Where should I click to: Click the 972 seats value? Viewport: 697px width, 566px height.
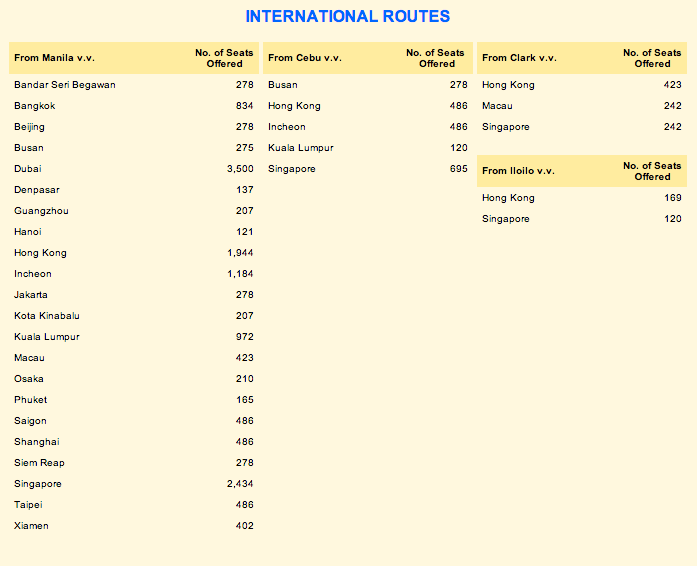click(x=244, y=337)
